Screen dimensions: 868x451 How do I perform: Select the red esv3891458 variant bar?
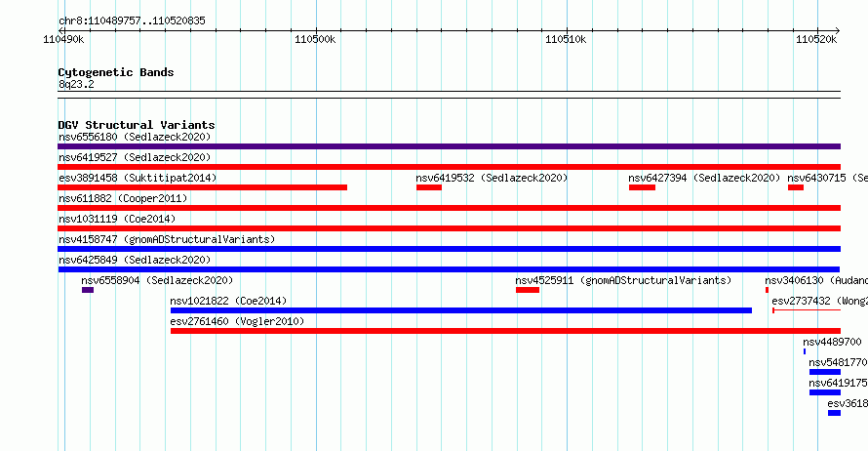(x=202, y=187)
